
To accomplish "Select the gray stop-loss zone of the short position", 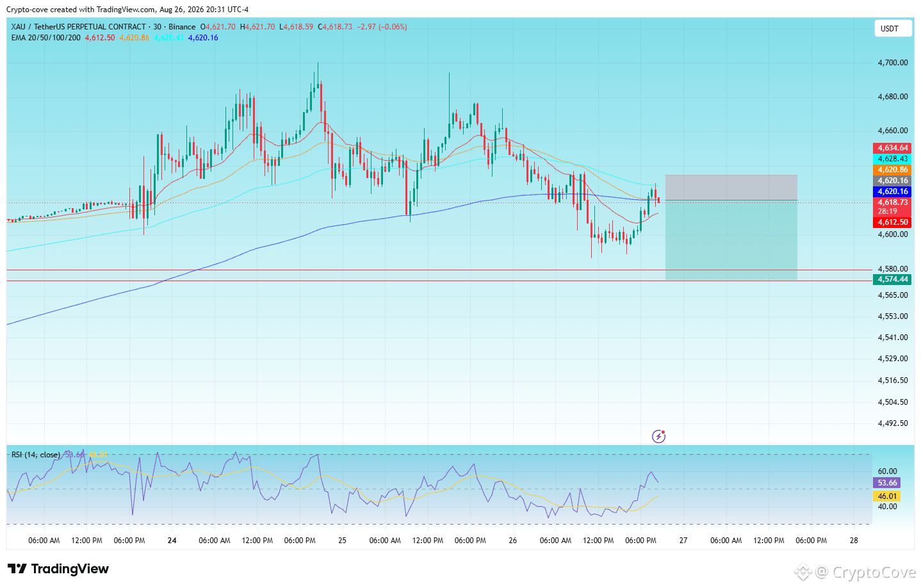I will tap(731, 188).
